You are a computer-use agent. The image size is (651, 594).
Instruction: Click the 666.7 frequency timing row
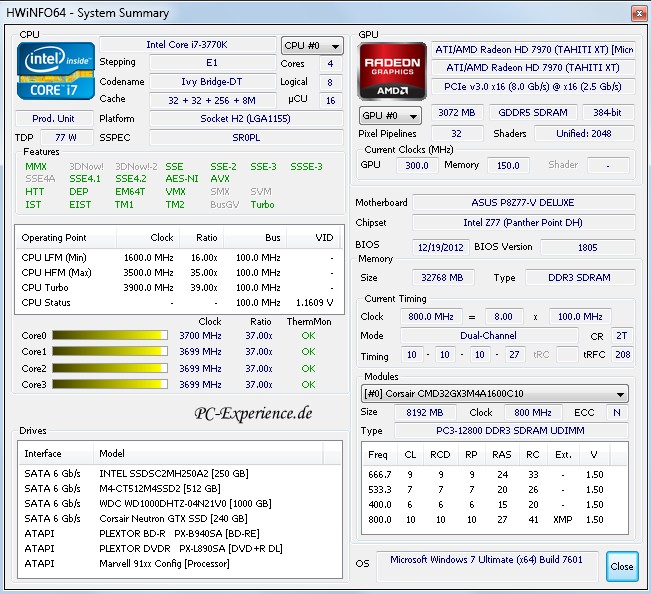click(x=494, y=474)
